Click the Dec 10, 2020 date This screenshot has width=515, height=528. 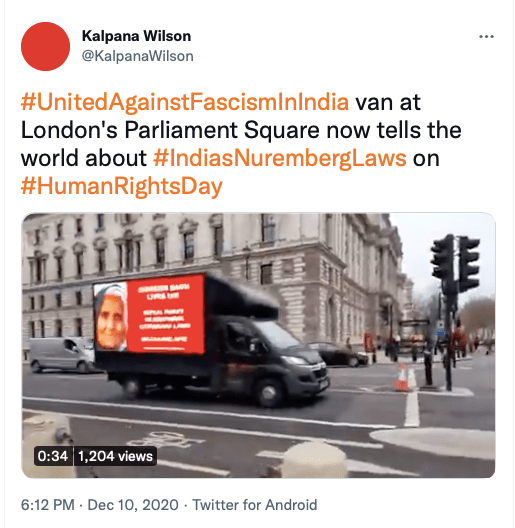(x=133, y=505)
